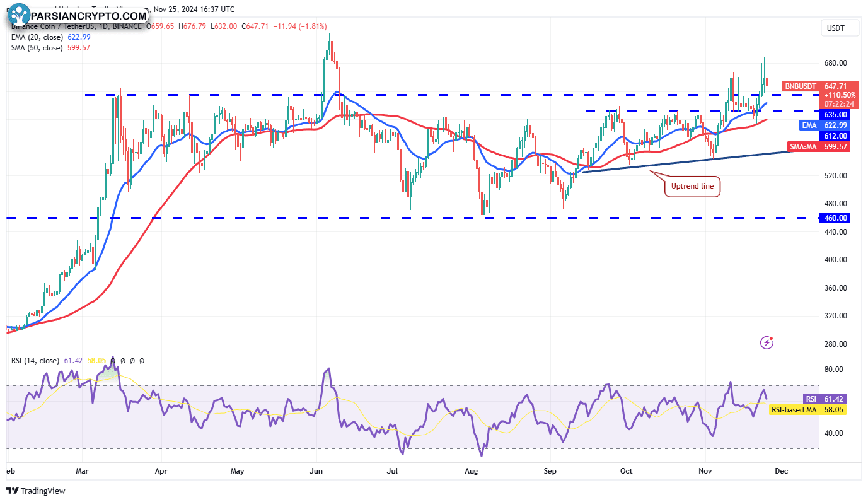The height and width of the screenshot is (502, 868).
Task: Click the Uptrend line callout label
Action: coord(692,186)
